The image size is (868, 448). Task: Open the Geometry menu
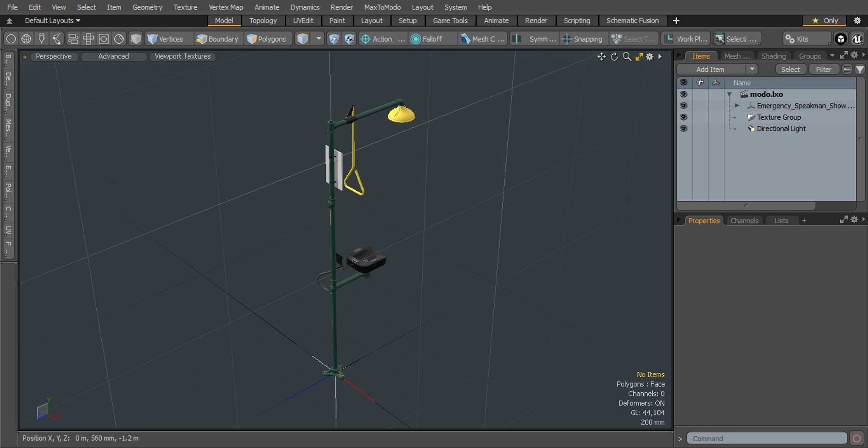(x=147, y=7)
